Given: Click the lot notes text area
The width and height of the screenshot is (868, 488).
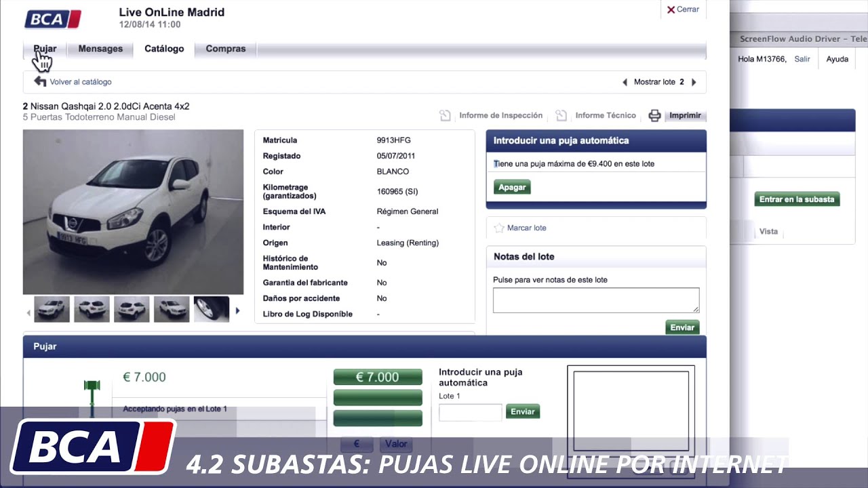Looking at the screenshot, I should (x=596, y=300).
